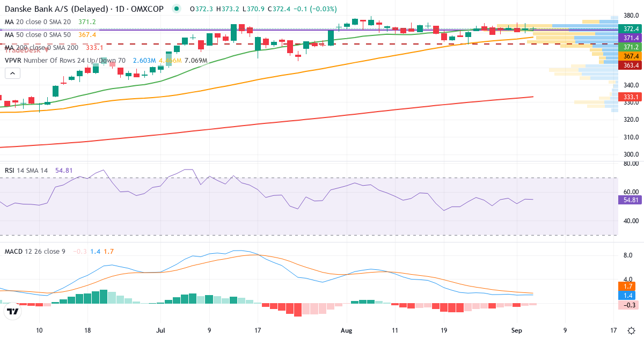Image resolution: width=644 pixels, height=338 pixels.
Task: Collapse the indicator legend chevron
Action: pos(13,74)
